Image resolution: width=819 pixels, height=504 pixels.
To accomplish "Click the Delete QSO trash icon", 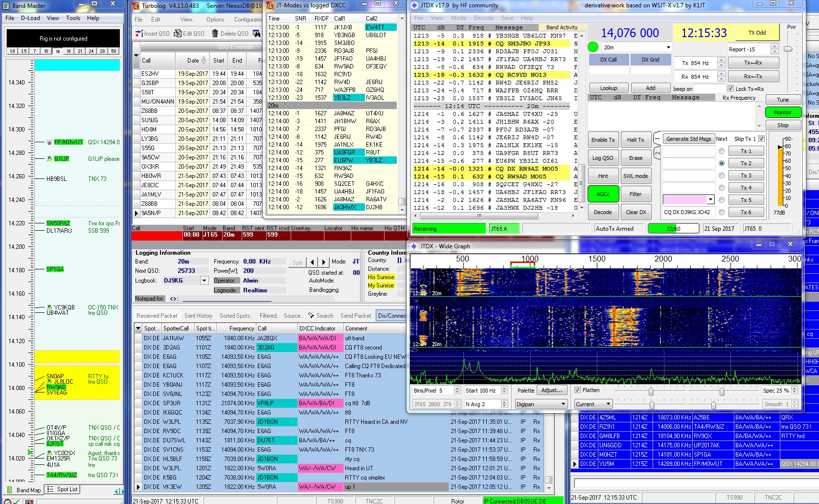I will point(215,34).
